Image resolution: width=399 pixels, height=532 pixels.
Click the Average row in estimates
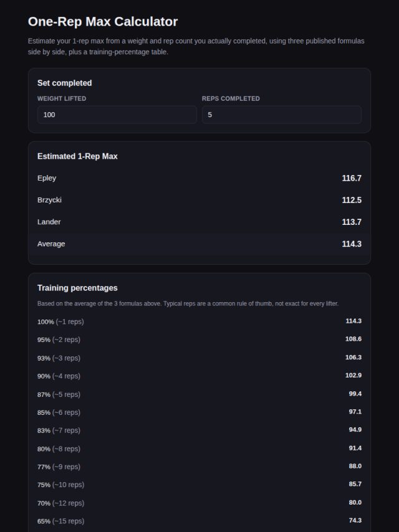click(199, 244)
